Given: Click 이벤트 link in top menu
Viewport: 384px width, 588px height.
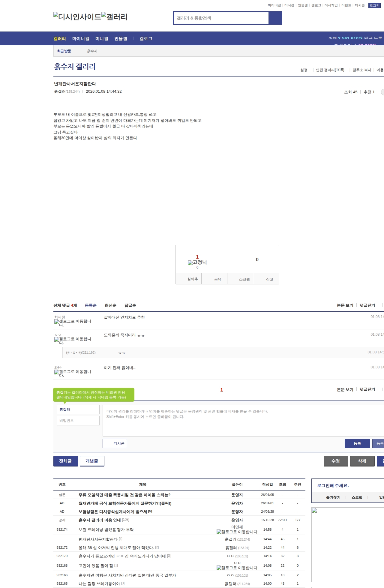Looking at the screenshot, I should click(x=346, y=5).
